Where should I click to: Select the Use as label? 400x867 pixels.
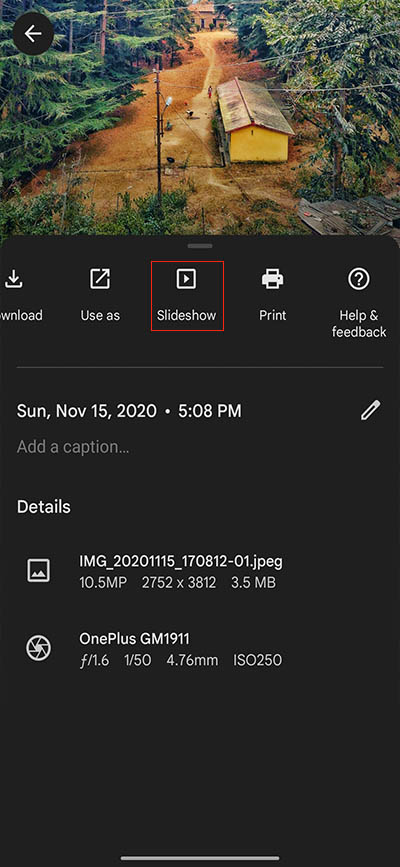[x=100, y=315]
